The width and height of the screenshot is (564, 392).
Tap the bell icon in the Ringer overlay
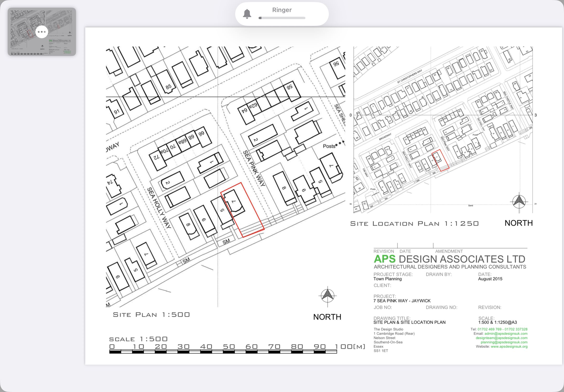coord(247,14)
